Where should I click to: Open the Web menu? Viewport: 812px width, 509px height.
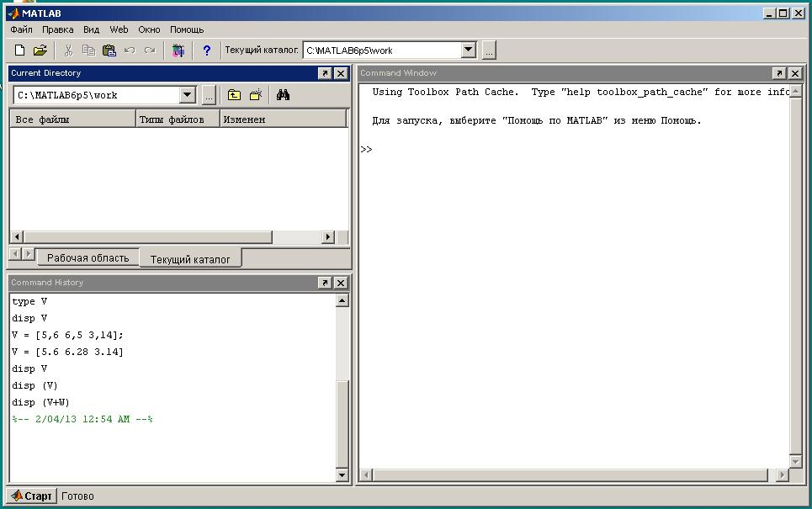coord(119,29)
